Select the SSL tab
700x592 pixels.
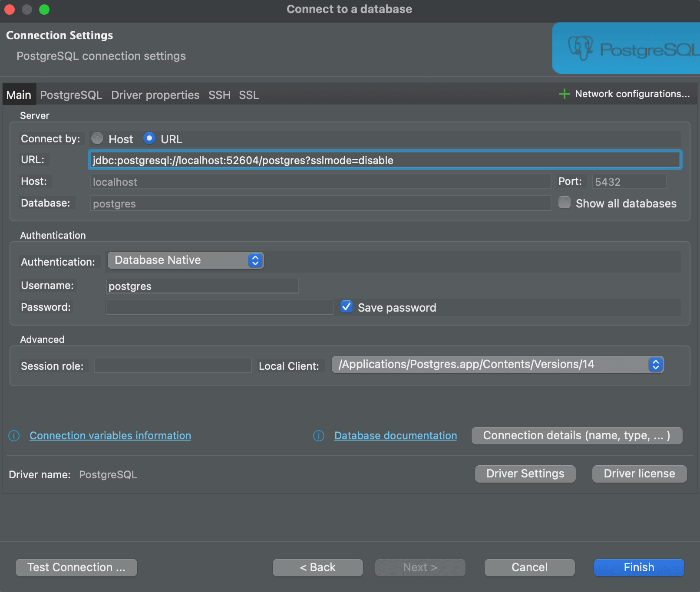[x=248, y=95]
